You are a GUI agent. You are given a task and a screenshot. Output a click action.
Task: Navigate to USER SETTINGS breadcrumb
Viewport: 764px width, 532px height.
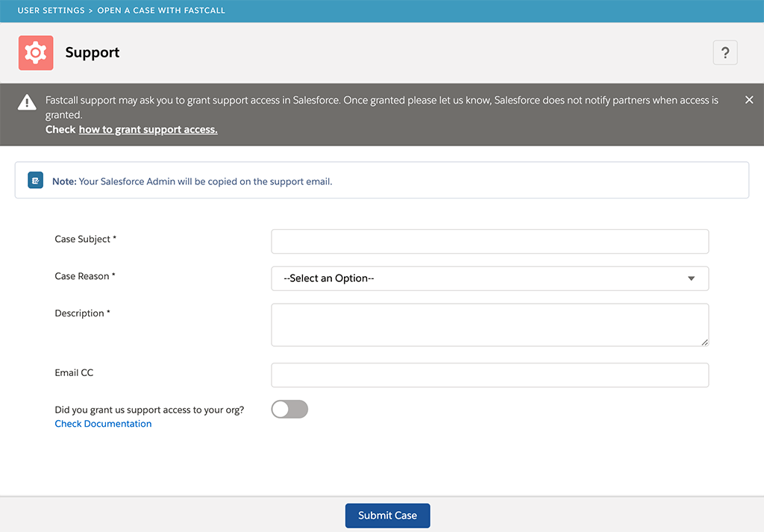pyautogui.click(x=51, y=10)
